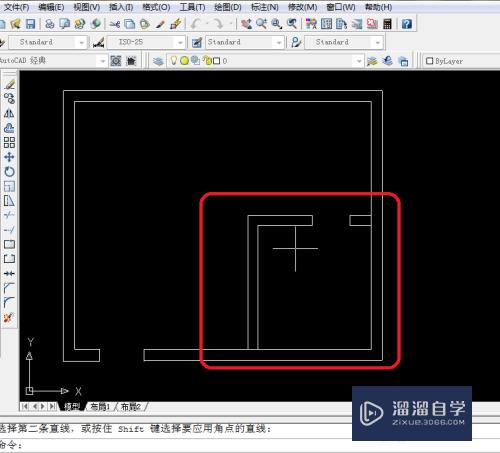The height and width of the screenshot is (453, 500).
Task: Open the ByLayer color control dropdown
Action: pos(462,61)
